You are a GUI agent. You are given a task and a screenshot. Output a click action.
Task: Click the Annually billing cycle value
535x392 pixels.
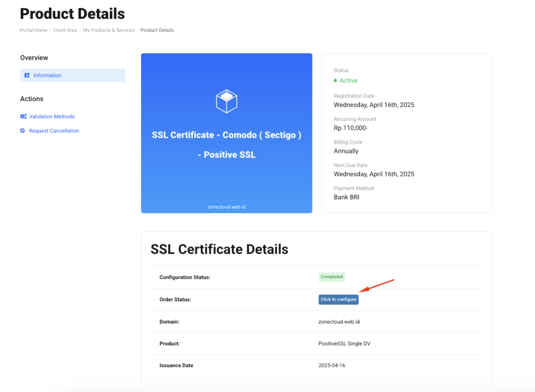[346, 151]
